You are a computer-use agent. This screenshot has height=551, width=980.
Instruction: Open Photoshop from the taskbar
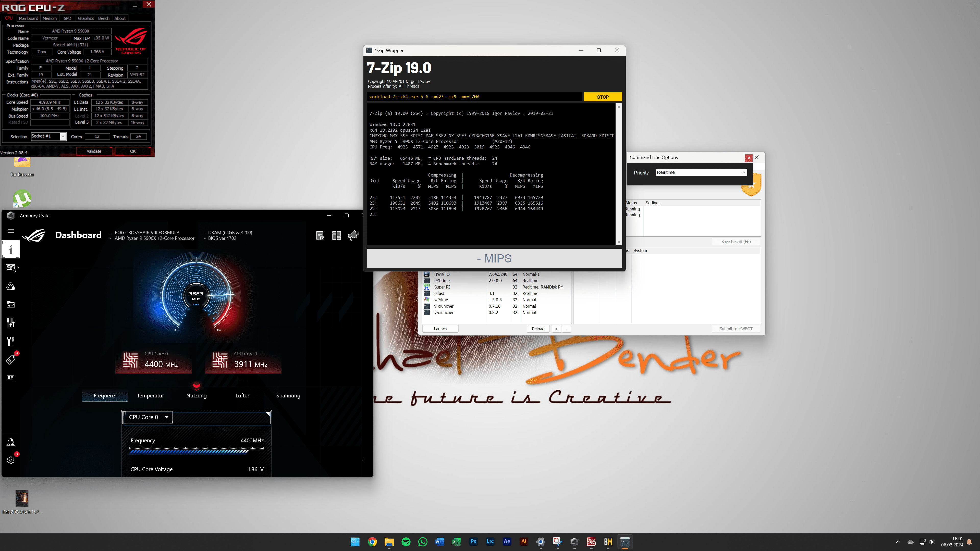tap(473, 542)
